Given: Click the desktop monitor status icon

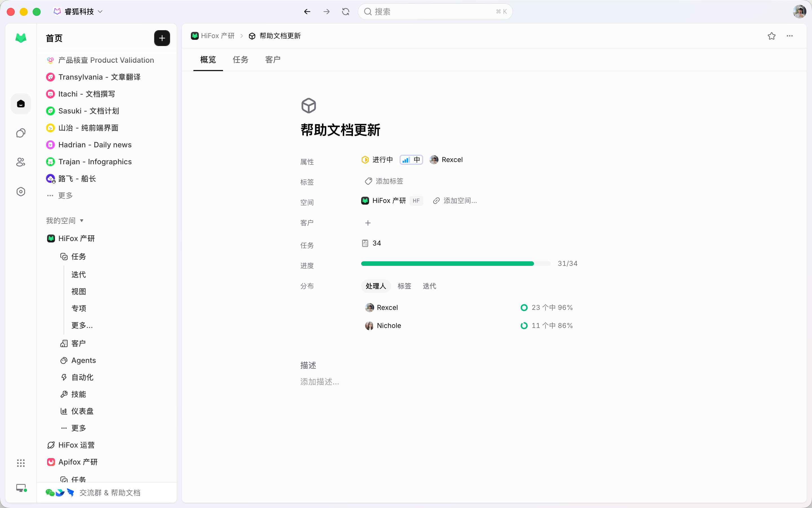Looking at the screenshot, I should 21,488.
